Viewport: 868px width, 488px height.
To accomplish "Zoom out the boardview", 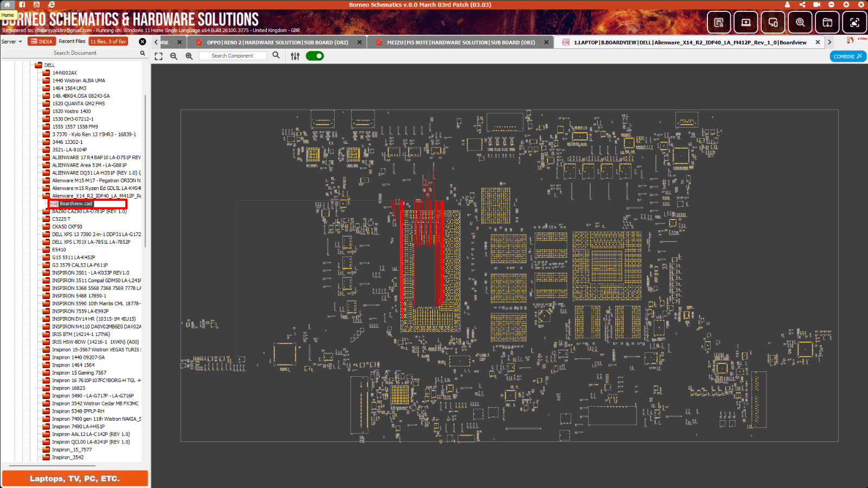I will tap(174, 56).
